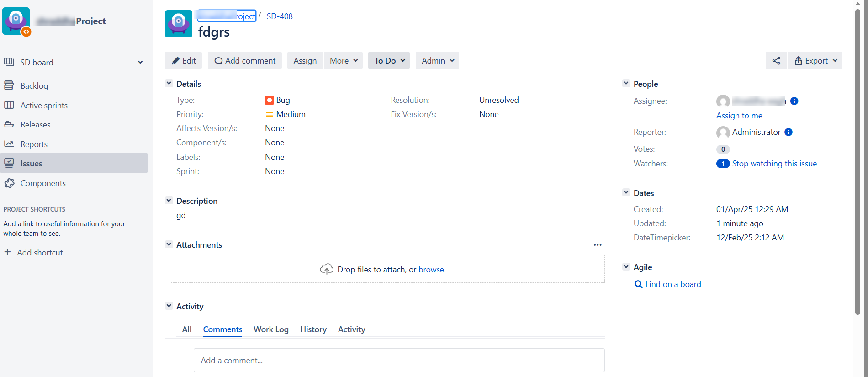
Task: Click the info icon beside Administrator
Action: 788,132
